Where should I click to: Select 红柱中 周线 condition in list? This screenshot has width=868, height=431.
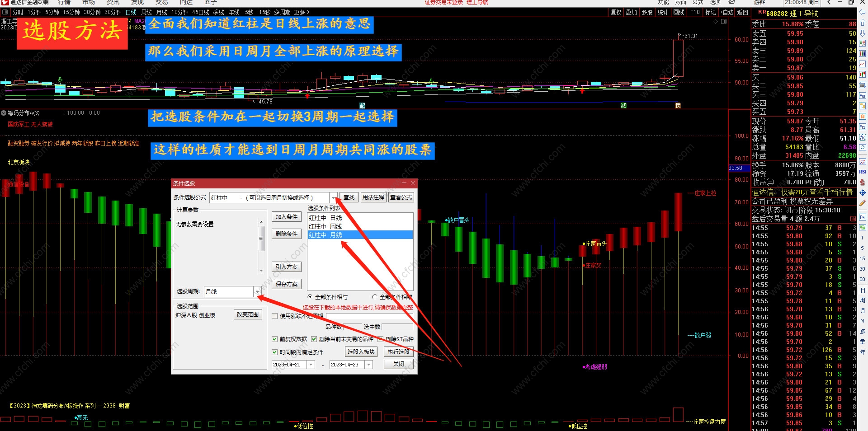point(360,226)
